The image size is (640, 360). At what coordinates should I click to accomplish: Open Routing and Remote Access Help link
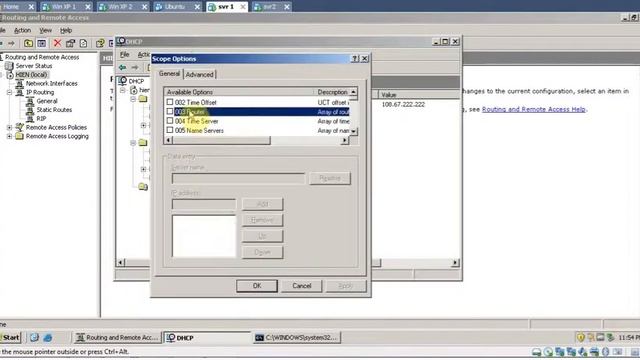coord(533,109)
